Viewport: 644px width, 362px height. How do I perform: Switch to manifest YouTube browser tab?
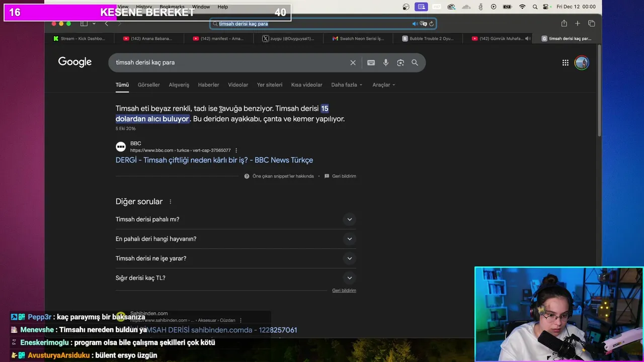coord(218,38)
